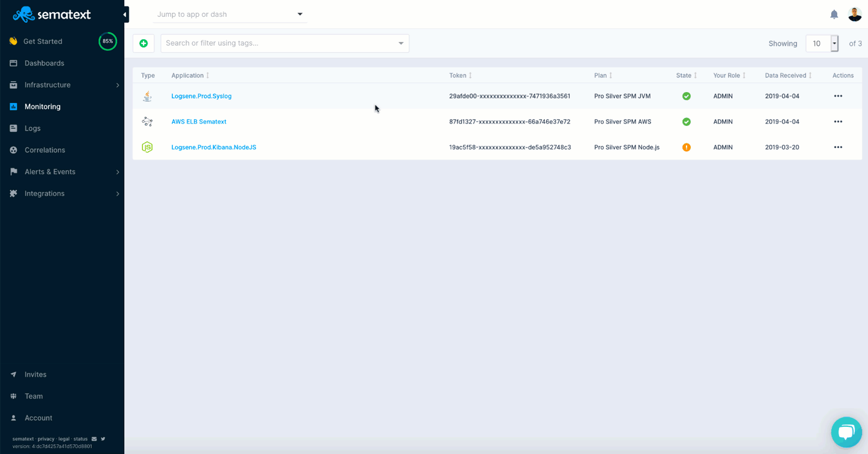Click green state check for Logsene.Prod.Syslog
The width and height of the screenshot is (868, 454).
(x=686, y=96)
